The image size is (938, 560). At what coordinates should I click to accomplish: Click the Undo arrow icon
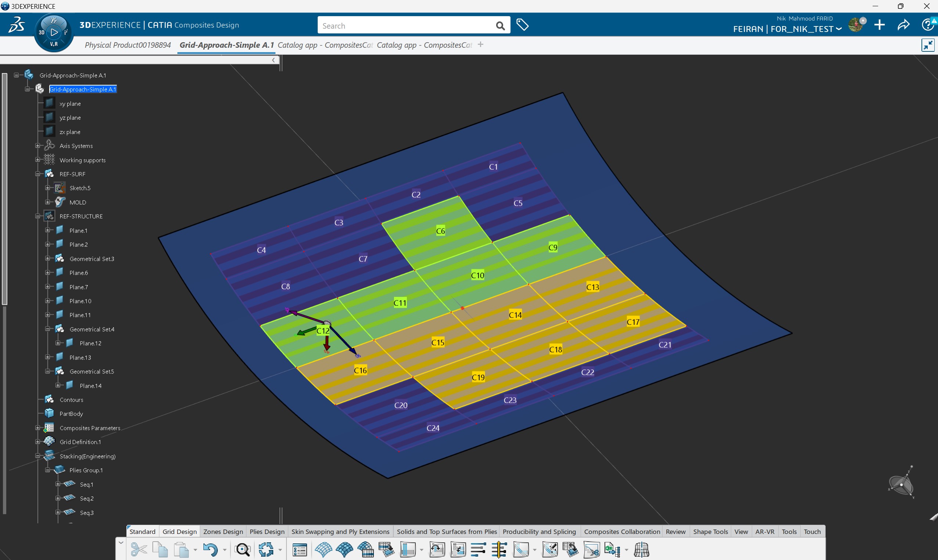pos(210,549)
